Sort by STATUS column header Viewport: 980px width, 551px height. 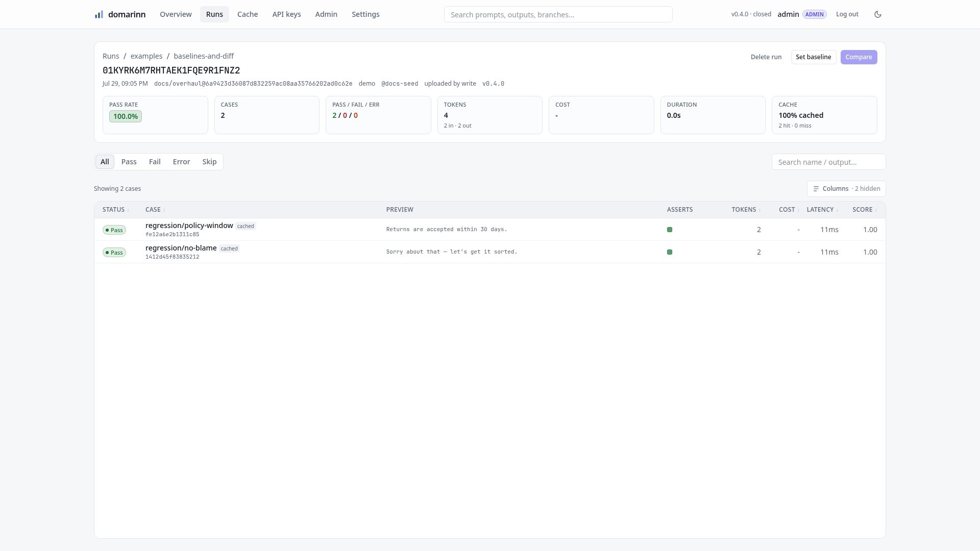pos(115,210)
